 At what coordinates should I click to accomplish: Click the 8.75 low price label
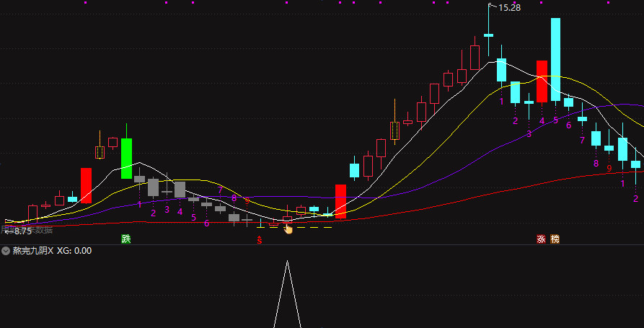click(x=23, y=231)
